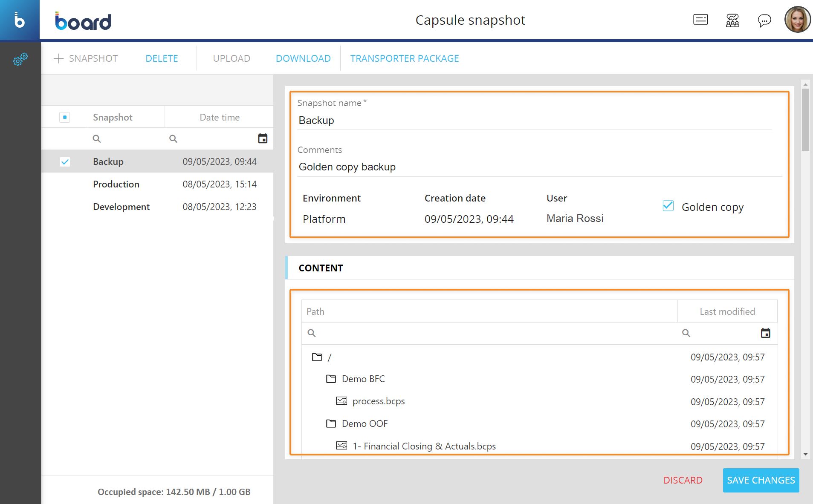Screen dimensions: 813x504
Task: Open the collaboration users icon in header
Action: coord(732,20)
